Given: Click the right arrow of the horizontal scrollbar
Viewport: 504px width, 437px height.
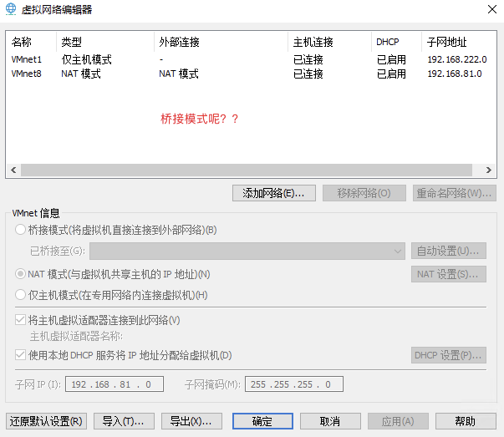Looking at the screenshot, I should tap(489, 170).
